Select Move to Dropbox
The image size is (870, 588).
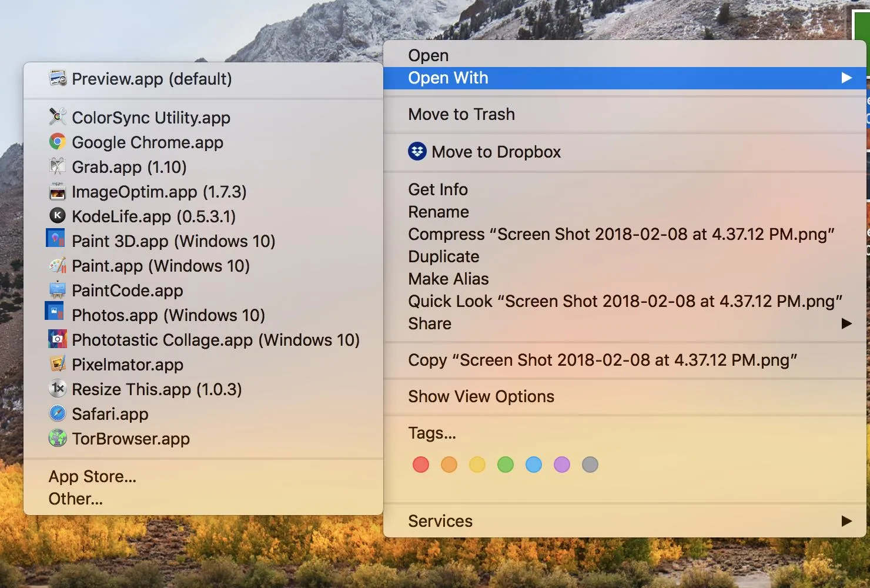tap(625, 152)
